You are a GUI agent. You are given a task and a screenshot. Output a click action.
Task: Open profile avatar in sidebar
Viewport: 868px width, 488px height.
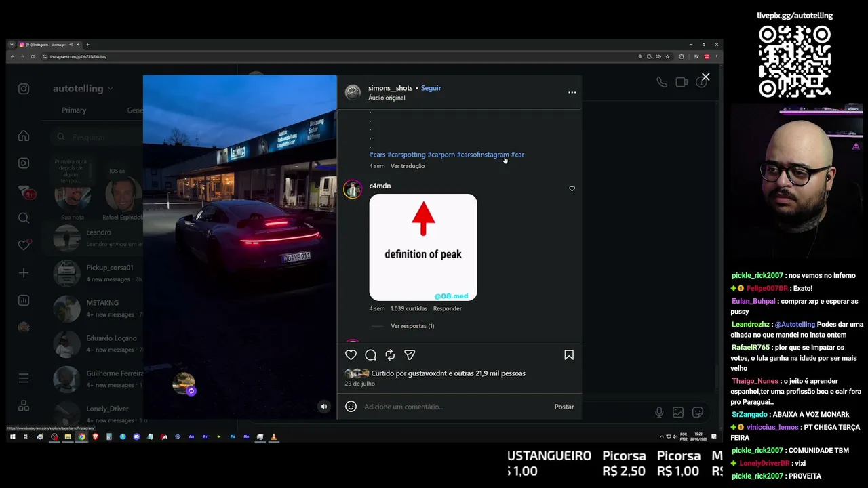click(24, 327)
